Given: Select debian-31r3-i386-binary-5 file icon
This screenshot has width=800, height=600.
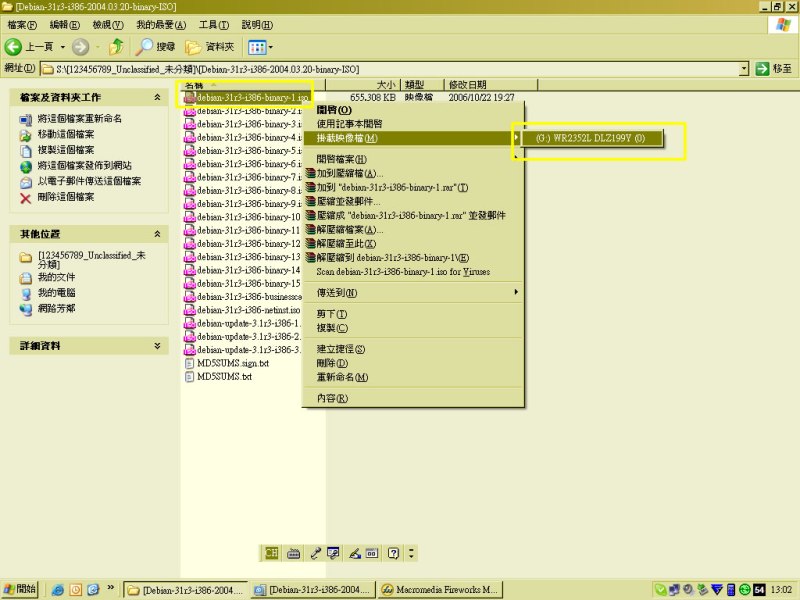Looking at the screenshot, I should click(x=190, y=151).
